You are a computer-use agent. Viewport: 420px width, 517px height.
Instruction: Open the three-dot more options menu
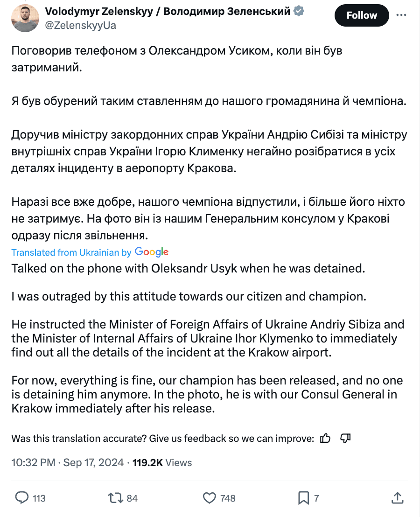tap(401, 14)
